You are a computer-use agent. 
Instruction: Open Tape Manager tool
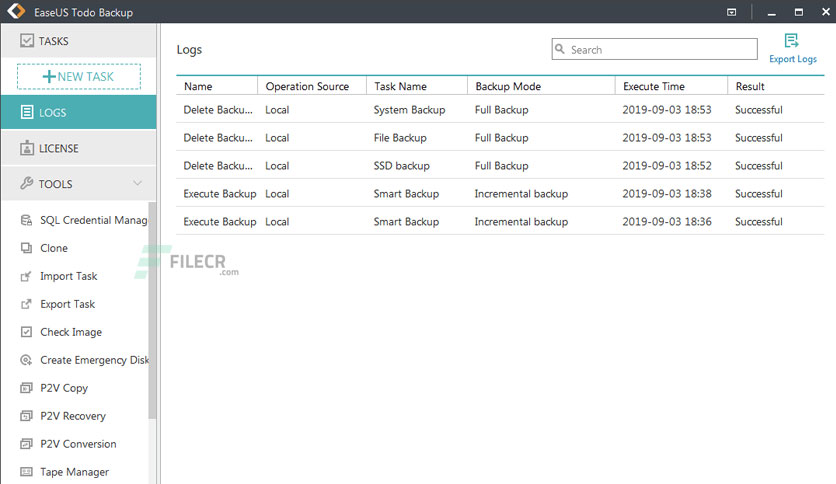75,472
